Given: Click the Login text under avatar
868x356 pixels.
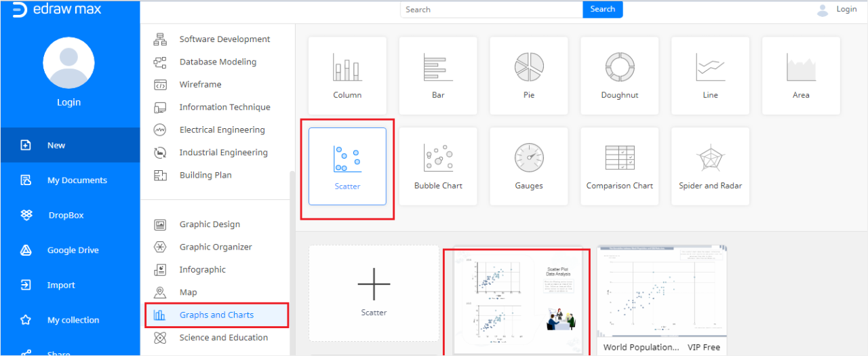Looking at the screenshot, I should [x=68, y=102].
